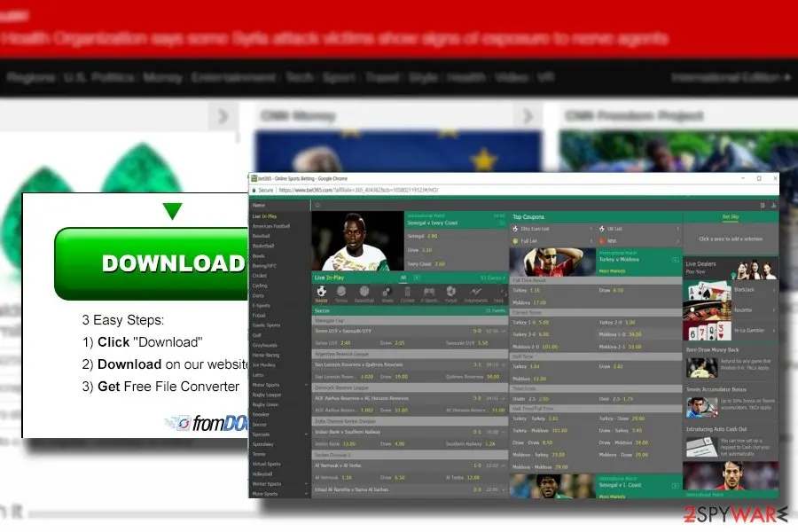The width and height of the screenshot is (798, 532).
Task: Select the Basketball icon in Live In-Play
Action: tap(364, 292)
